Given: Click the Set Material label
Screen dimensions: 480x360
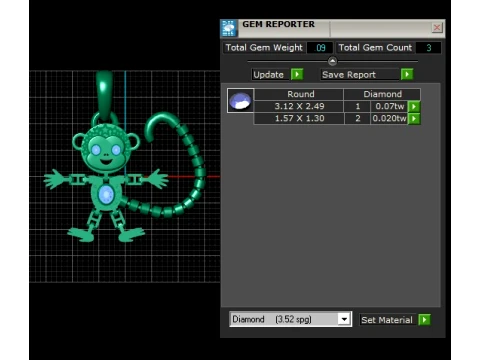Looking at the screenshot, I should pos(387,320).
